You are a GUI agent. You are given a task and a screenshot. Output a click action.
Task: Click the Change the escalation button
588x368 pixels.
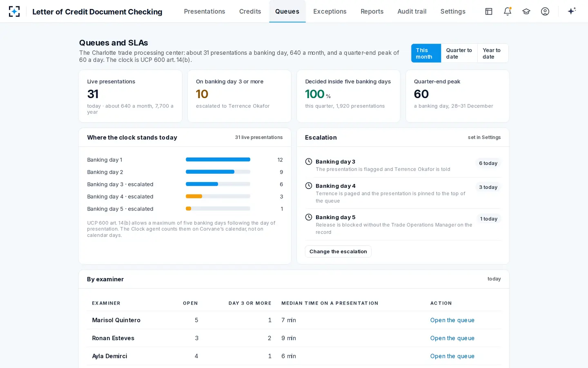point(338,251)
